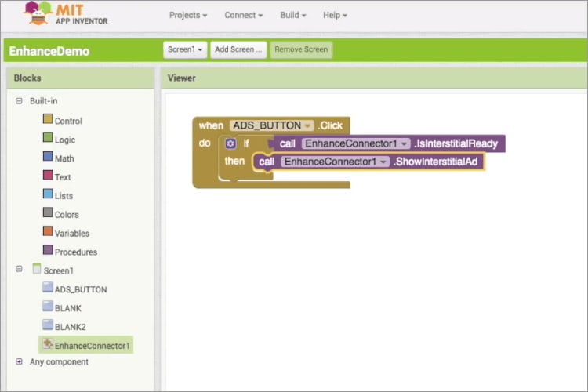Select ADS_BUTTON in the component tree
588x392 pixels.
(x=81, y=289)
